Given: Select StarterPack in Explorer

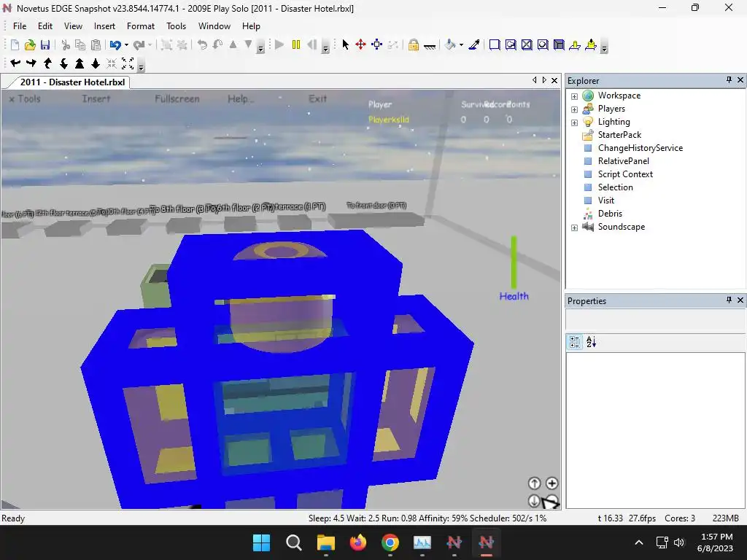Looking at the screenshot, I should pyautogui.click(x=619, y=135).
